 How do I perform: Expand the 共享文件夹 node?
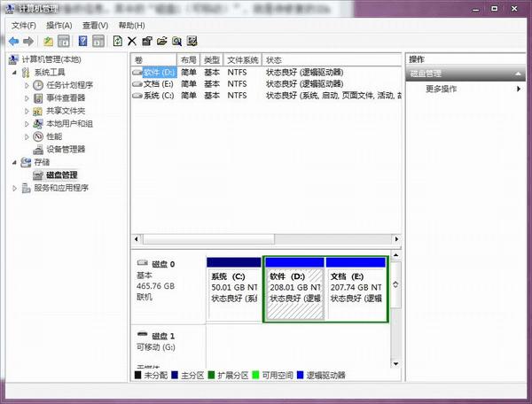pos(27,111)
